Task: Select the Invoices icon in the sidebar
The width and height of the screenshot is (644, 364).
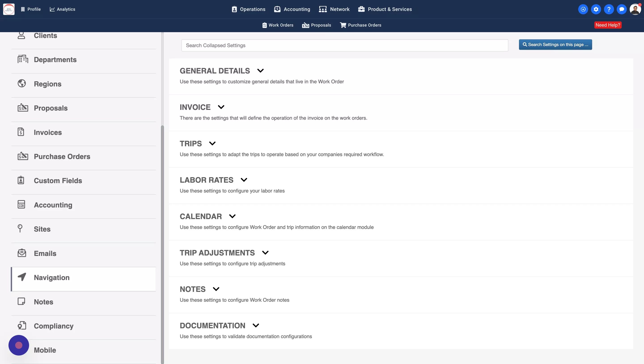Action: pos(21,132)
